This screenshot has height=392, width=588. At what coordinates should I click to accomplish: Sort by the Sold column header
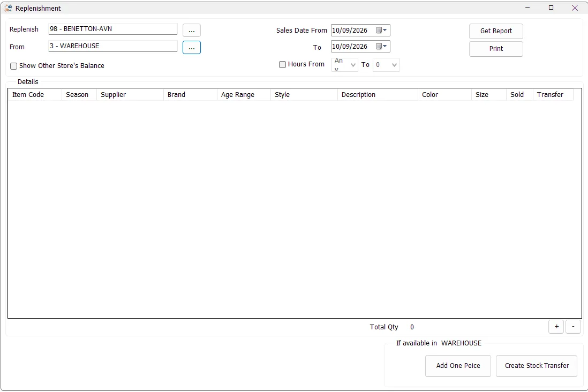[x=520, y=95]
